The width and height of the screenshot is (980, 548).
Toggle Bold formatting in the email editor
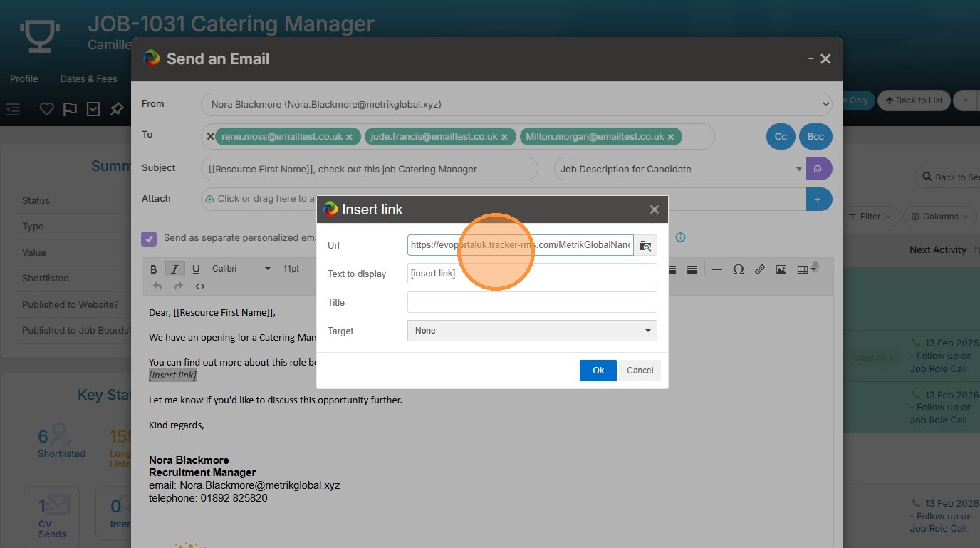[153, 269]
